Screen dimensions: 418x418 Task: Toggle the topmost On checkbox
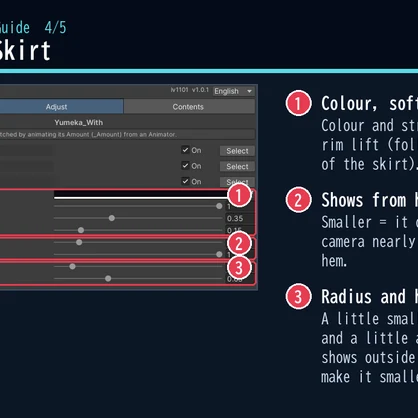tap(185, 150)
